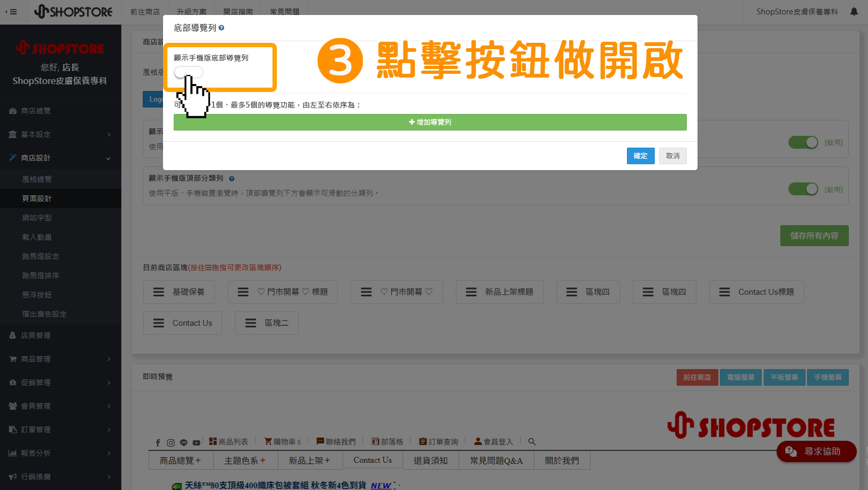This screenshot has width=868, height=490.
Task: Click ShopStore皮膚保養專科 account name
Action: coord(797,12)
